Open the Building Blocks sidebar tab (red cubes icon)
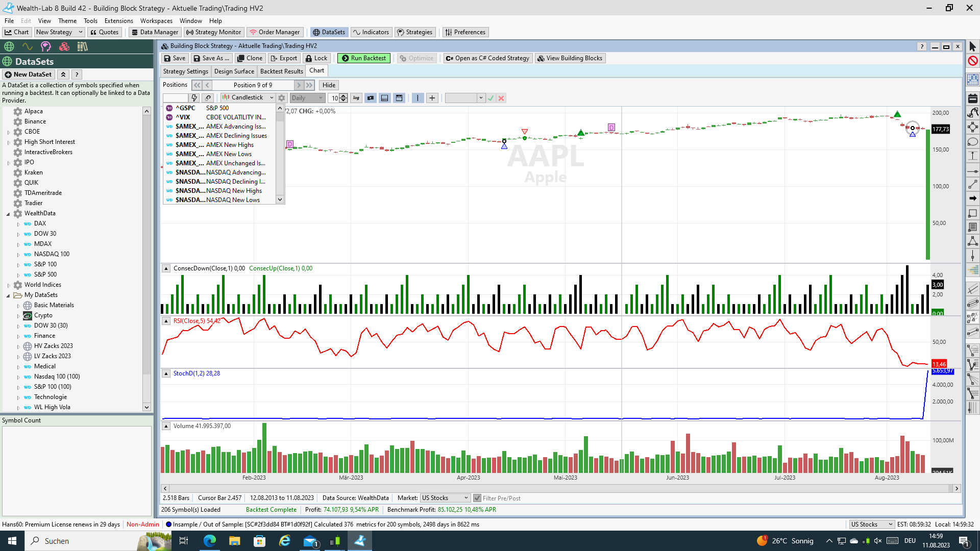Screen dimensions: 980x551 point(64,46)
